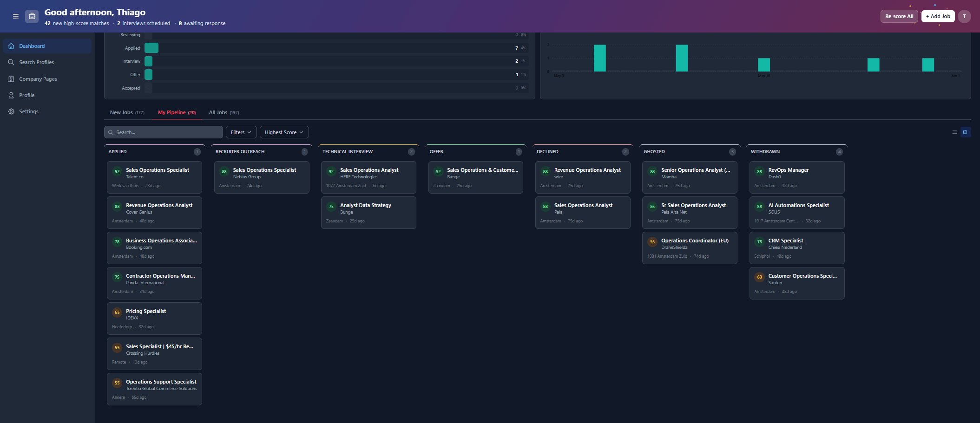Click score badge 85 on Pala Alta Net card
This screenshot has height=423, width=980.
[x=652, y=207]
